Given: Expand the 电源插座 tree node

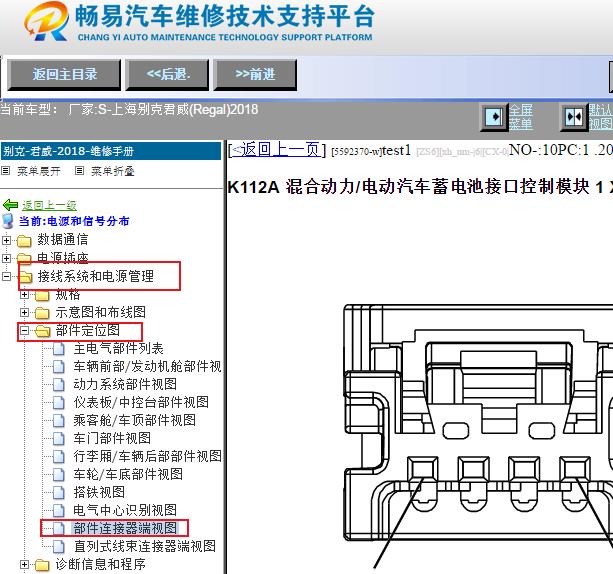Looking at the screenshot, I should click(6, 258).
